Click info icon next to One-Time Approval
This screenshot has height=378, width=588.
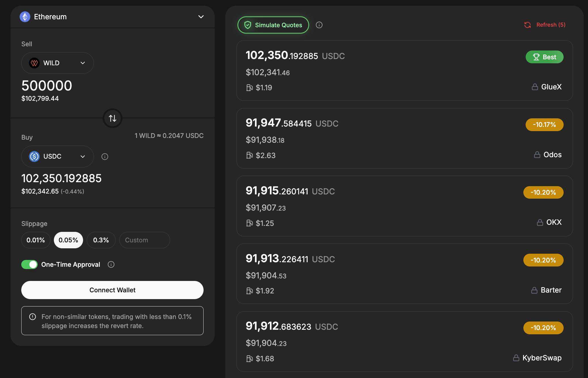click(x=111, y=264)
